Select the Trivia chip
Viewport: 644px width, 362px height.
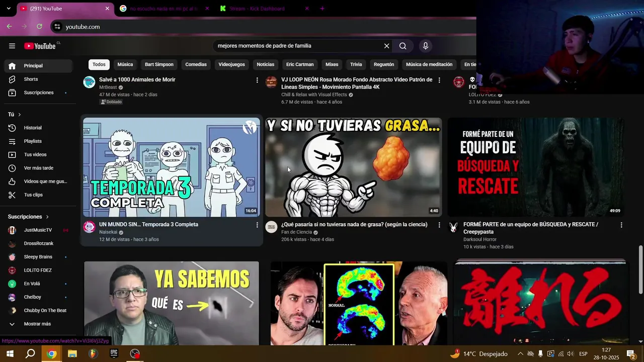pos(356,64)
